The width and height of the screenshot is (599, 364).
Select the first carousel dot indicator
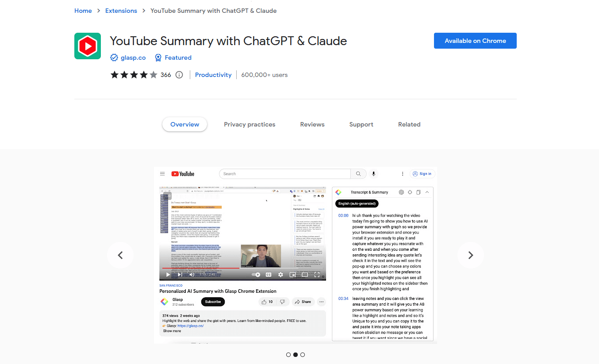(288, 355)
